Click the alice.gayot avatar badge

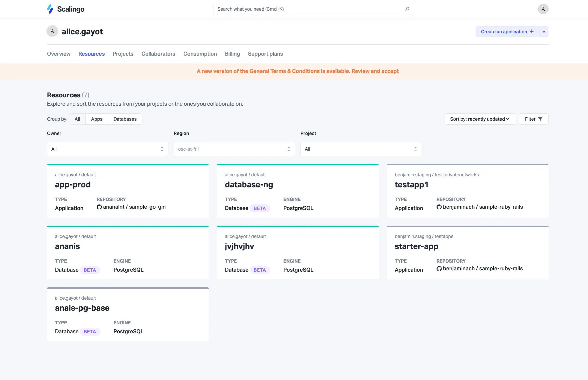(x=52, y=31)
